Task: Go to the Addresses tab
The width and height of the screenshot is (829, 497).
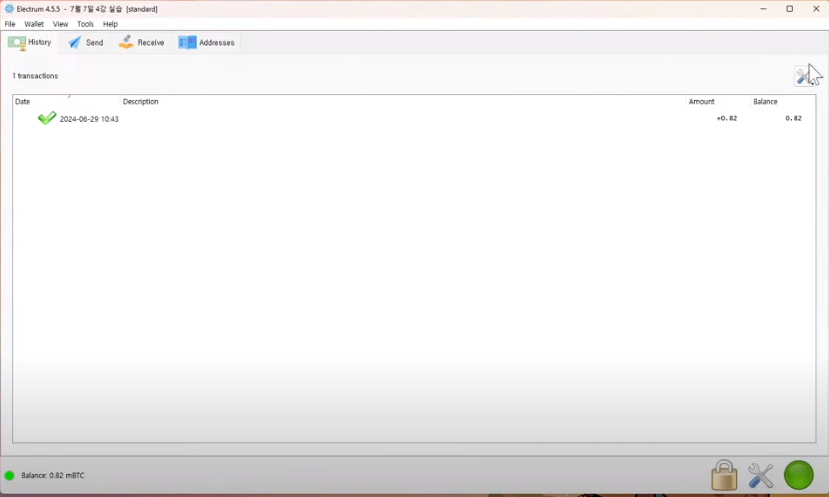Action: [x=207, y=43]
